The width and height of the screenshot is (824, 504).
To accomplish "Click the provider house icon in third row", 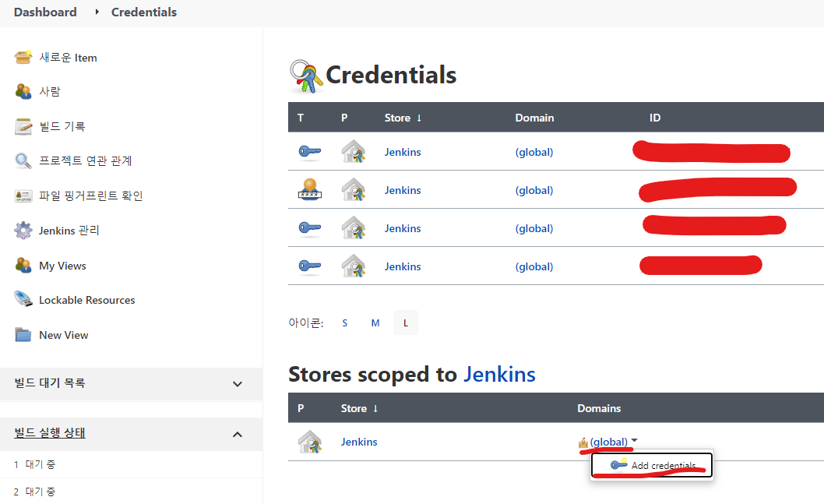I will pyautogui.click(x=353, y=228).
